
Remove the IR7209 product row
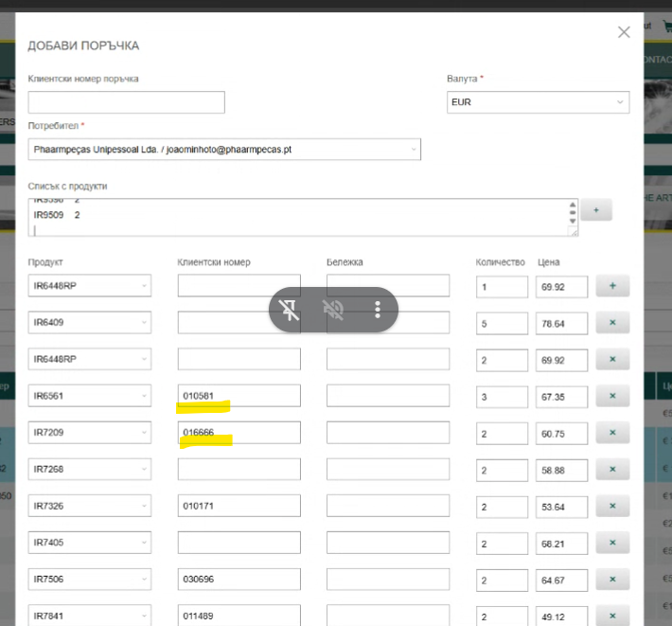coord(611,433)
